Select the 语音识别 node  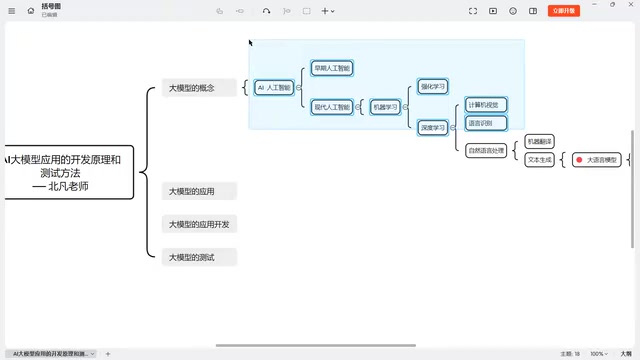click(x=486, y=123)
